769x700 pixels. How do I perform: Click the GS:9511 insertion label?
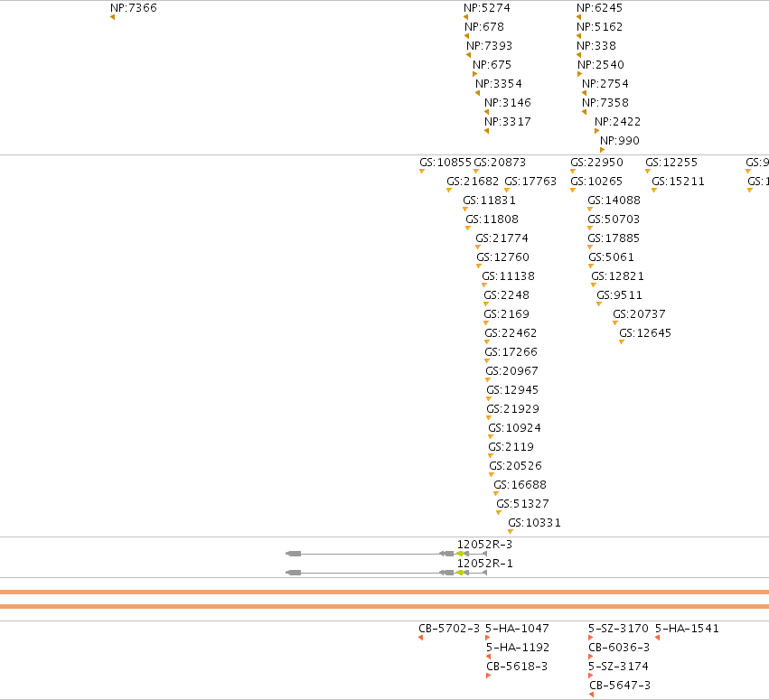619,295
